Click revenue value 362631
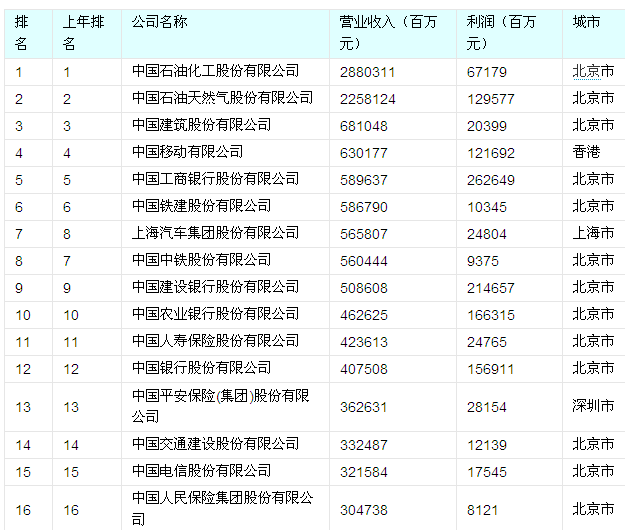Image resolution: width=625 pixels, height=530 pixels. [x=364, y=407]
